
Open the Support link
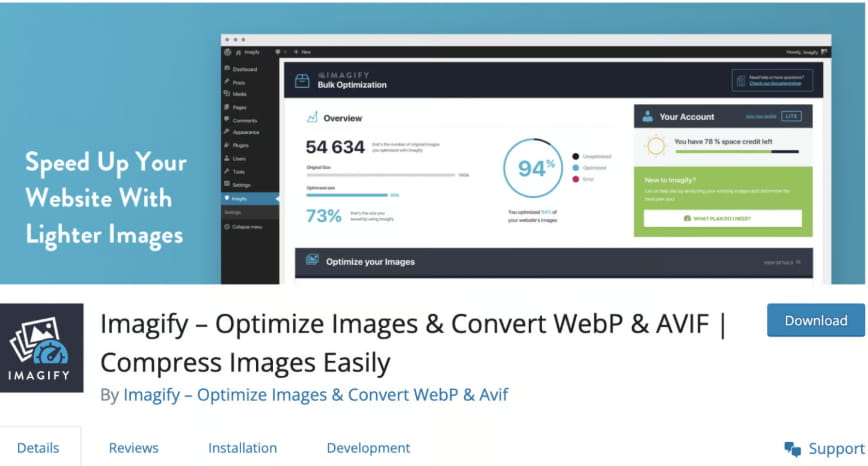[x=836, y=448]
